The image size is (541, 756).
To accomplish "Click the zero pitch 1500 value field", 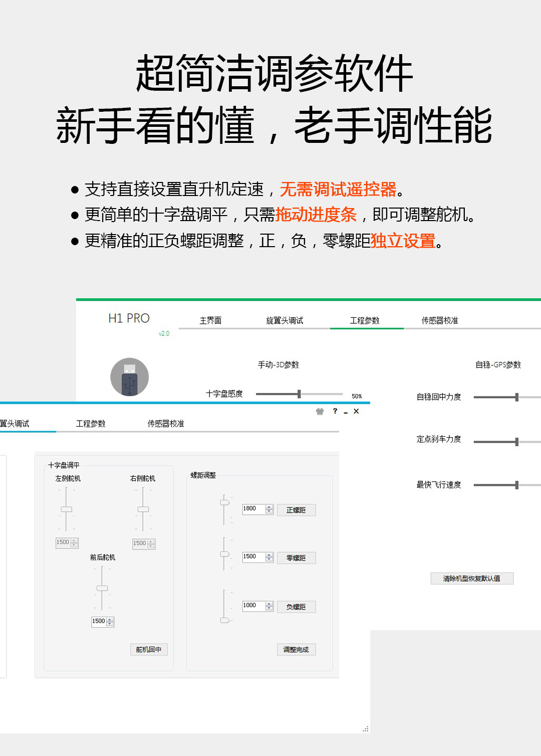I will pyautogui.click(x=258, y=557).
